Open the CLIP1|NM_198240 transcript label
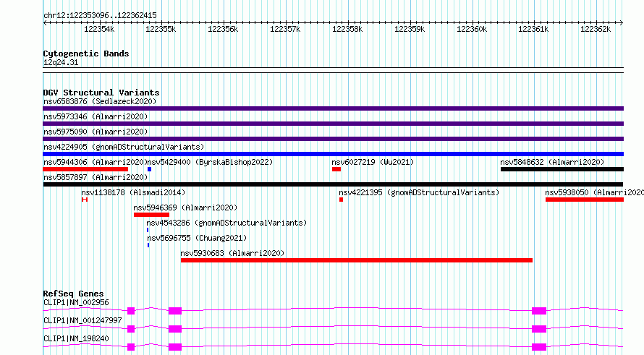Viewport: 644px width, 355px height. point(76,339)
